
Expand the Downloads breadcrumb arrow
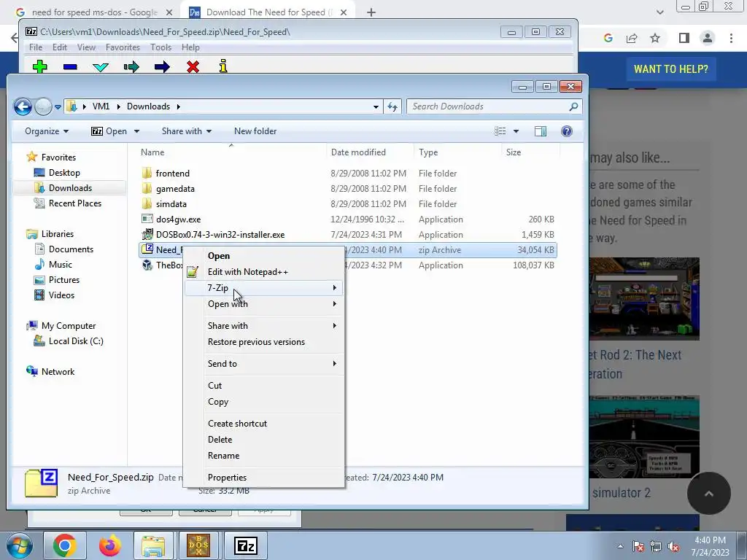point(179,106)
